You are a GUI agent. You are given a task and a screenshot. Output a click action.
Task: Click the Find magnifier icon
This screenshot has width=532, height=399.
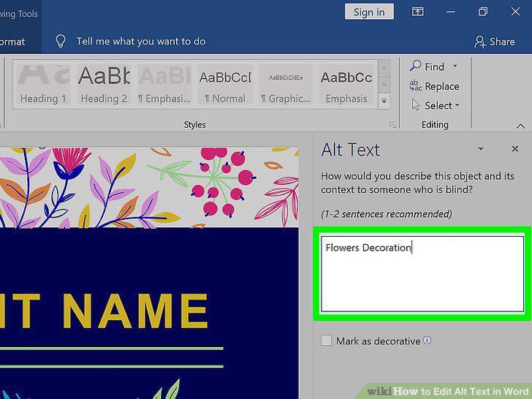415,65
